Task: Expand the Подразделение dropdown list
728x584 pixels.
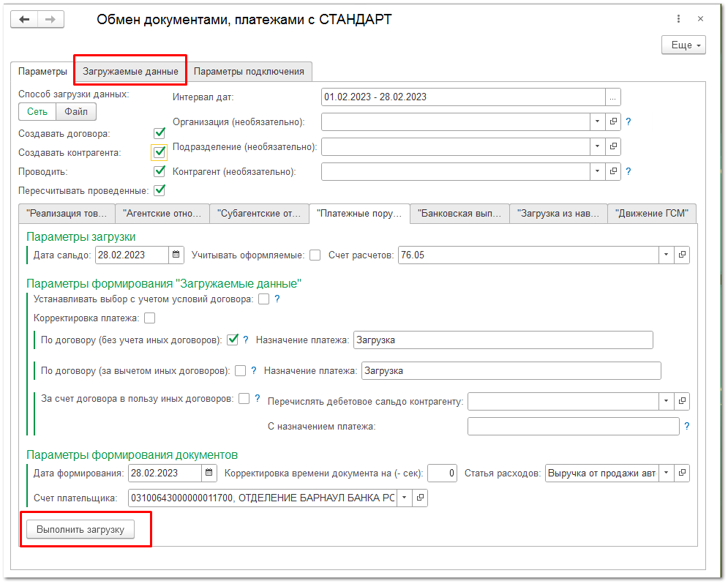Action: 597,146
